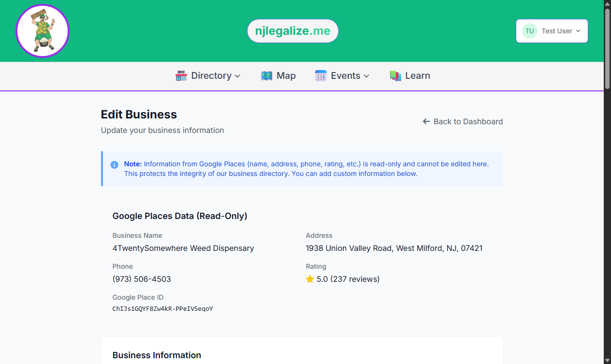Expand the Test User account chevron
Screen dimensions: 611x364
coord(578,31)
